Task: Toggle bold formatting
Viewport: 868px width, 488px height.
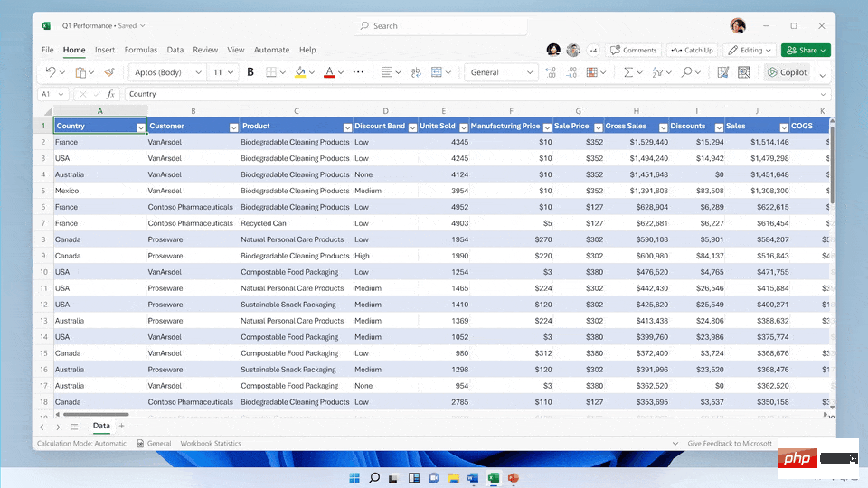Action: click(250, 72)
